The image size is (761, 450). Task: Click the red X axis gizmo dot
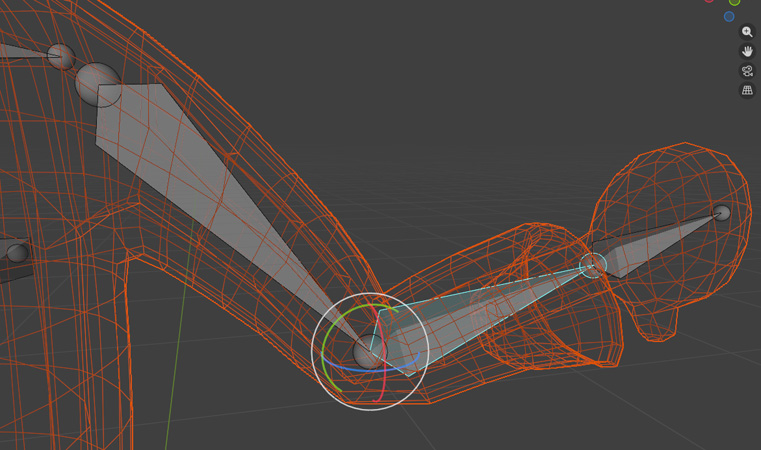tap(709, 1)
